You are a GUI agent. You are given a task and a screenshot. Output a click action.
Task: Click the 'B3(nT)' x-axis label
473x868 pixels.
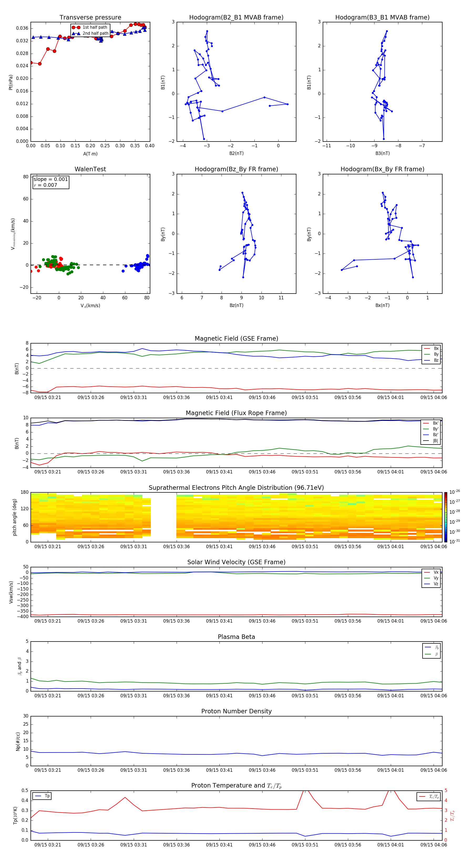click(x=382, y=153)
